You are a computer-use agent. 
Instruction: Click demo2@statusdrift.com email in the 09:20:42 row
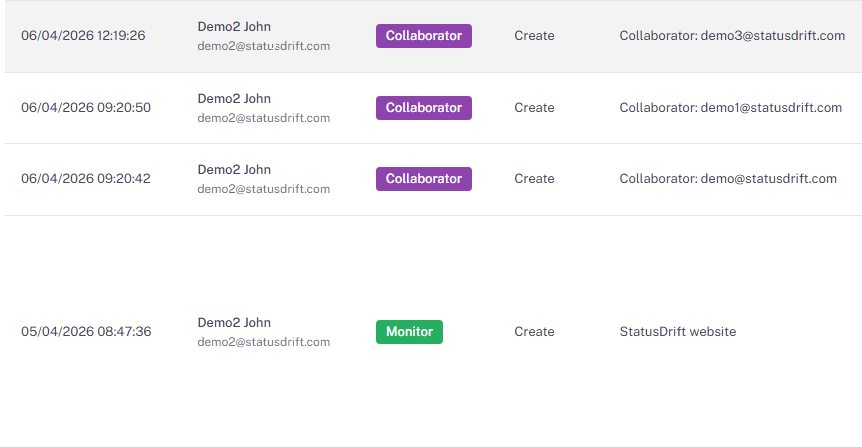pyautogui.click(x=263, y=189)
